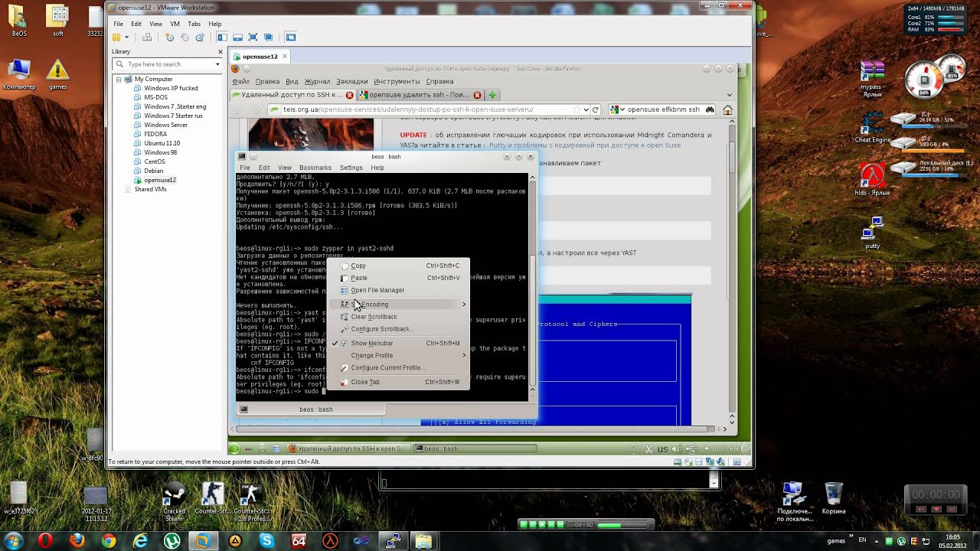The height and width of the screenshot is (551, 980).
Task: Take a snapshot with the clock-plus icon
Action: click(170, 37)
